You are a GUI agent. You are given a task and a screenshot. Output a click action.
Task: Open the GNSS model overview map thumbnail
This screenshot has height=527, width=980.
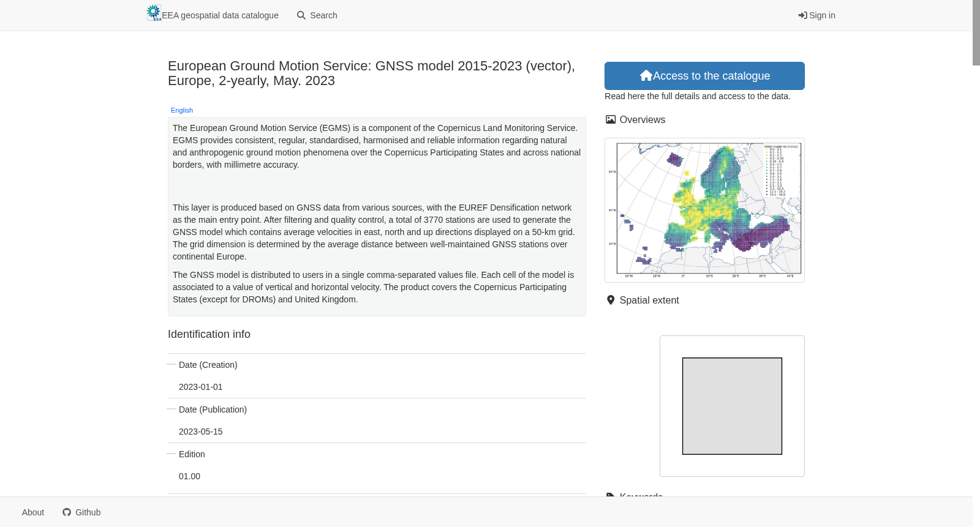point(704,210)
